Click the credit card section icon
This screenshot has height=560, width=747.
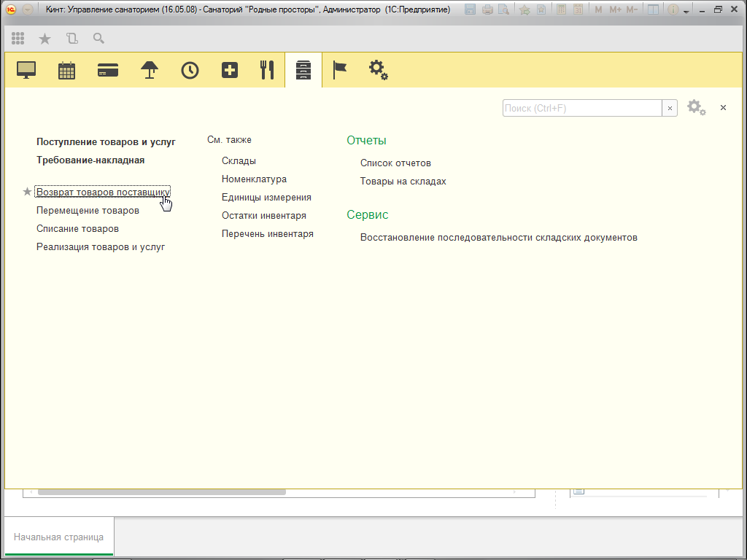tap(108, 70)
